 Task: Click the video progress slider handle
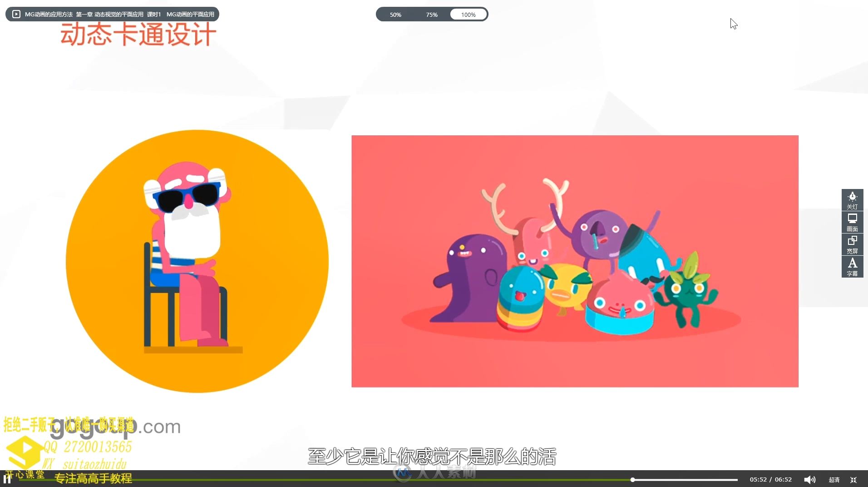point(632,480)
